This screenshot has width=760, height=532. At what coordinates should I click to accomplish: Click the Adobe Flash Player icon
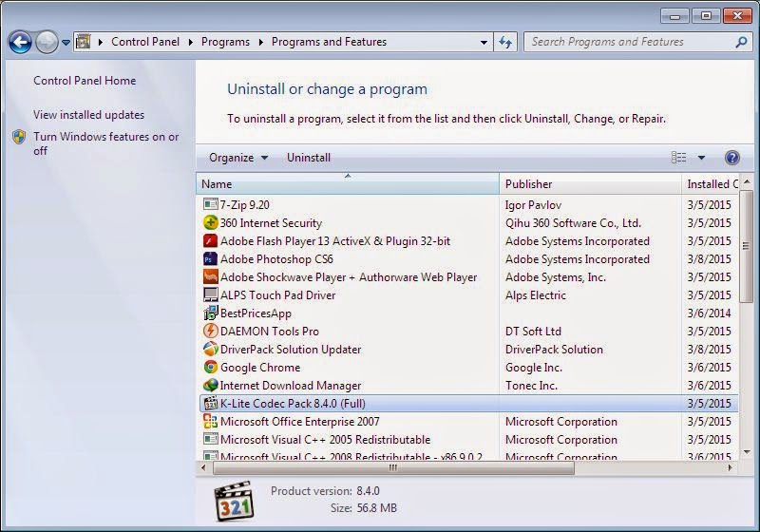210,240
